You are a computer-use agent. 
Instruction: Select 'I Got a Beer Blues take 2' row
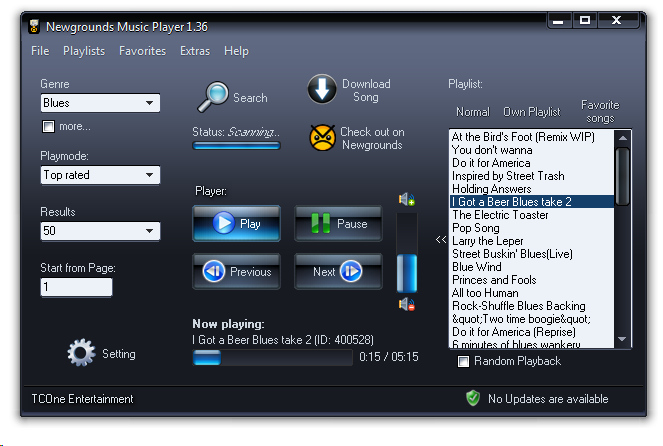pos(531,202)
